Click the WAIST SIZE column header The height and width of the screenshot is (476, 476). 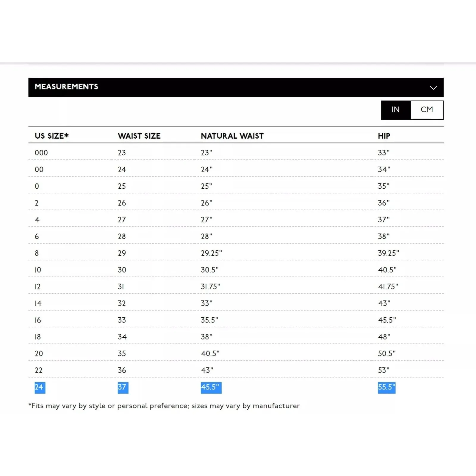[x=139, y=136]
